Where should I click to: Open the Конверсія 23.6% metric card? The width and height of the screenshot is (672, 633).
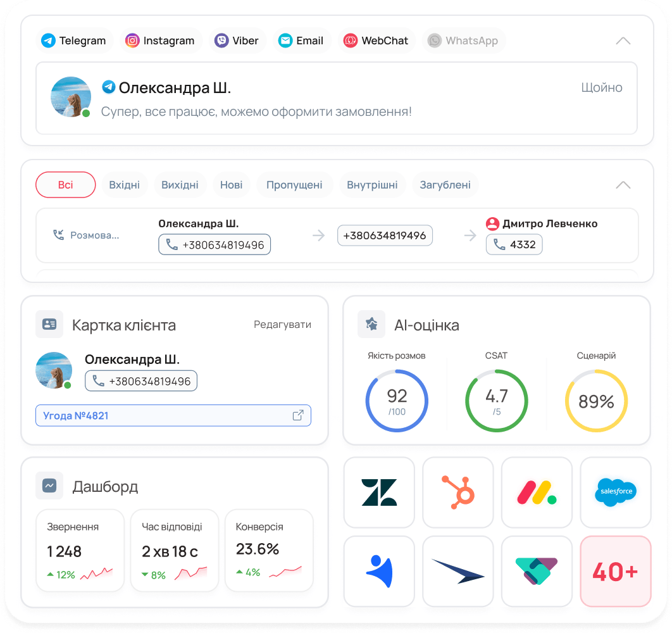pos(269,550)
